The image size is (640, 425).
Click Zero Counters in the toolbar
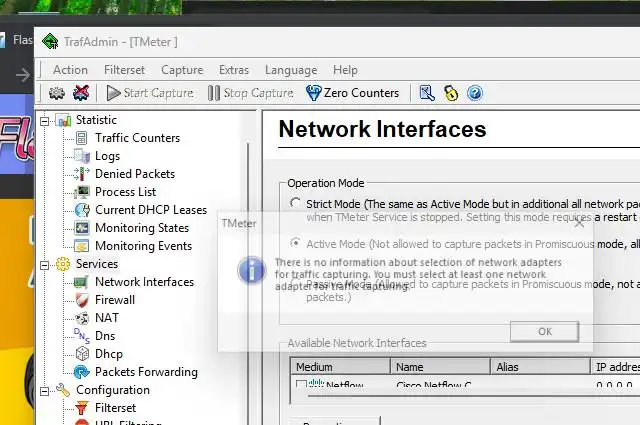tap(353, 93)
